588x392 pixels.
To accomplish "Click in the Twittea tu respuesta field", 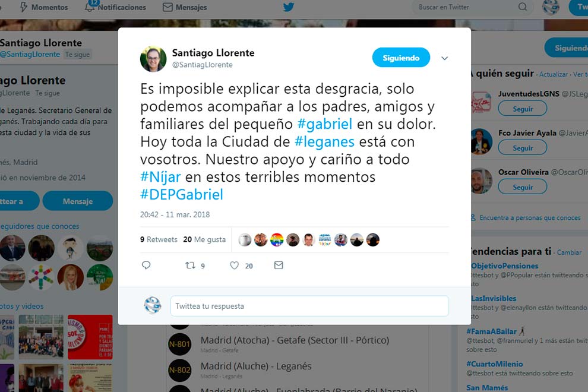I will click(x=309, y=306).
